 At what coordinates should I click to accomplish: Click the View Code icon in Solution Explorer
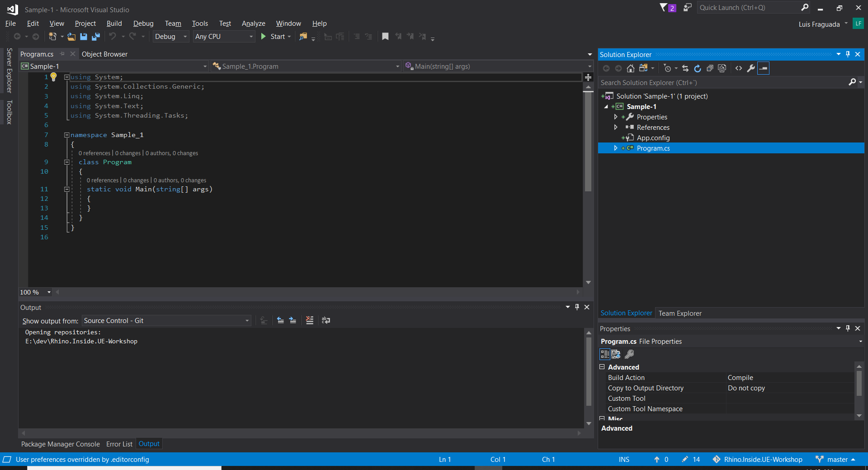tap(739, 68)
